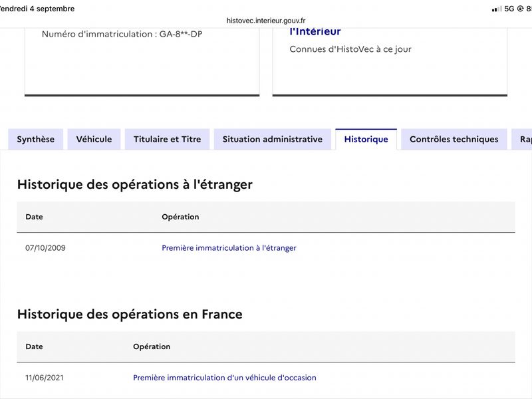Screen dimensions: 532x399
Task: Click the Date header in France table
Action: pos(35,346)
